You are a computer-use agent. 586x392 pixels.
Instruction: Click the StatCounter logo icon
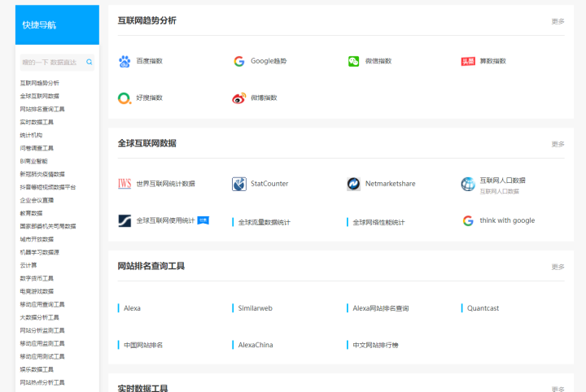pos(239,184)
